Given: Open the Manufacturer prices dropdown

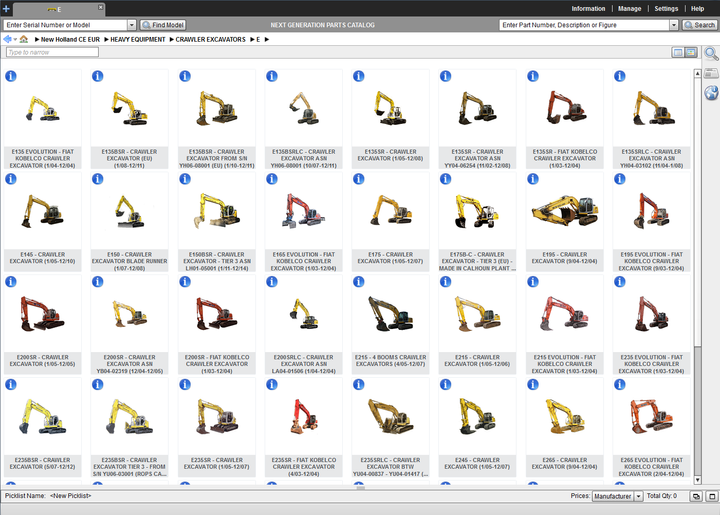Looking at the screenshot, I should 638,496.
